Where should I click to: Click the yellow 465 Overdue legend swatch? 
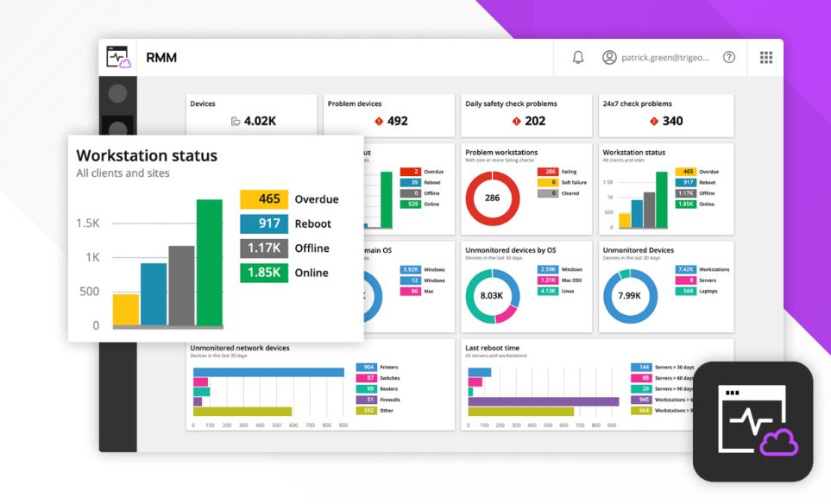[x=264, y=199]
